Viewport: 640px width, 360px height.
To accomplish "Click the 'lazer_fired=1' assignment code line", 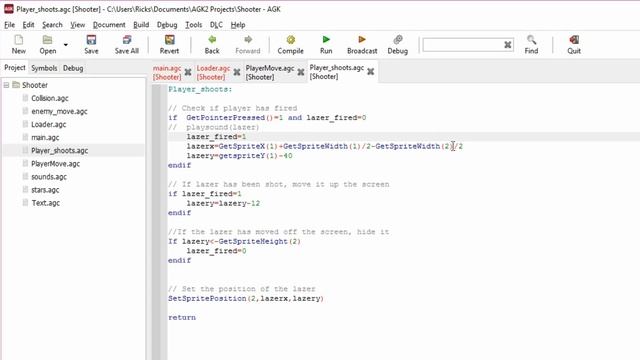I will click(x=216, y=137).
